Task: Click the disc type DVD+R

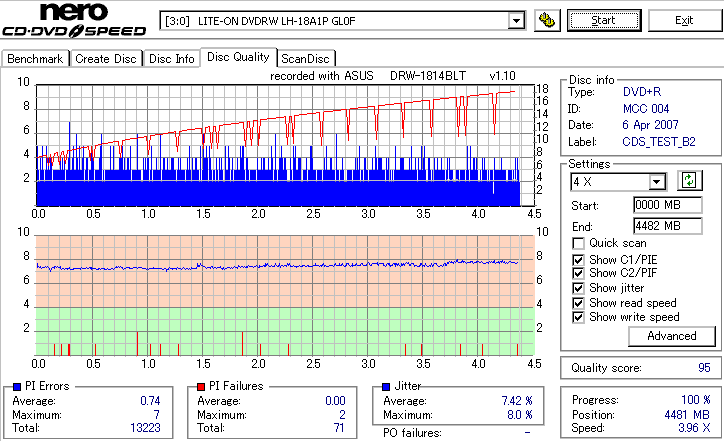Action: (642, 91)
